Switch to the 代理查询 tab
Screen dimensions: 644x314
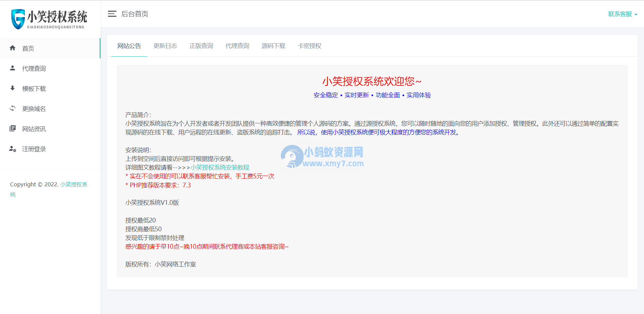(237, 46)
